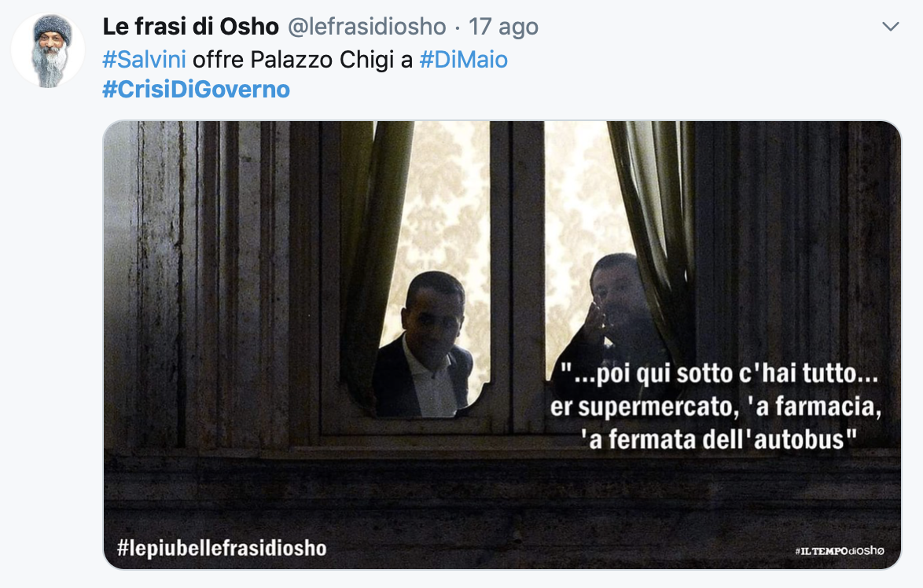Click the central window frame between panes
The width and height of the screenshot is (923, 588).
coord(517,277)
